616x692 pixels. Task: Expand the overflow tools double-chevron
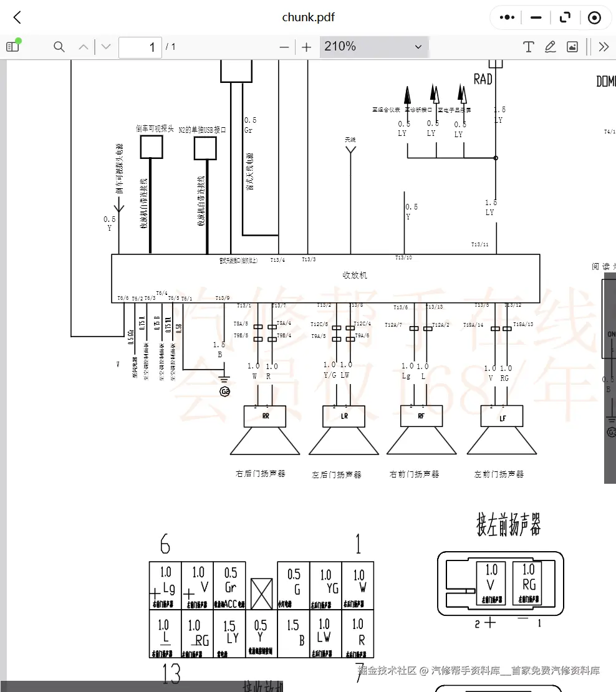click(x=602, y=46)
